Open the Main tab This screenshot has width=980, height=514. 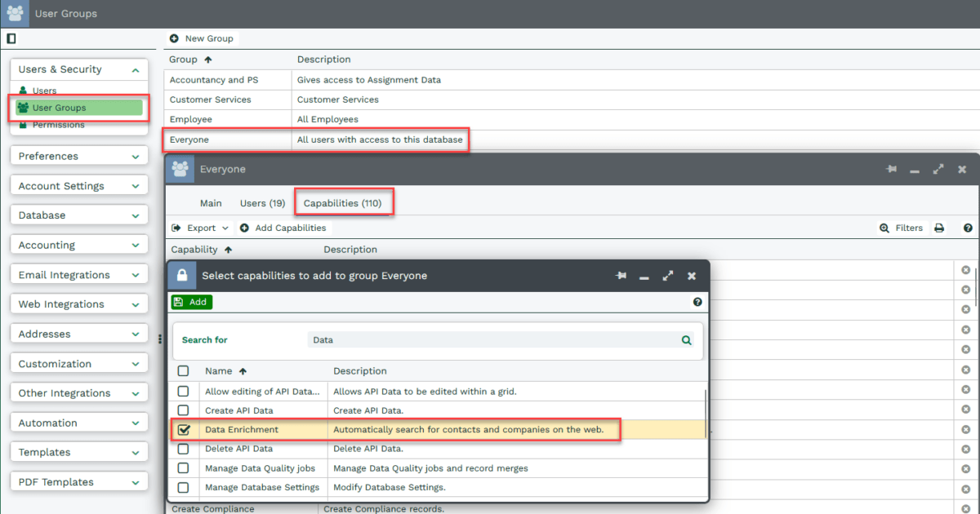[x=211, y=203]
